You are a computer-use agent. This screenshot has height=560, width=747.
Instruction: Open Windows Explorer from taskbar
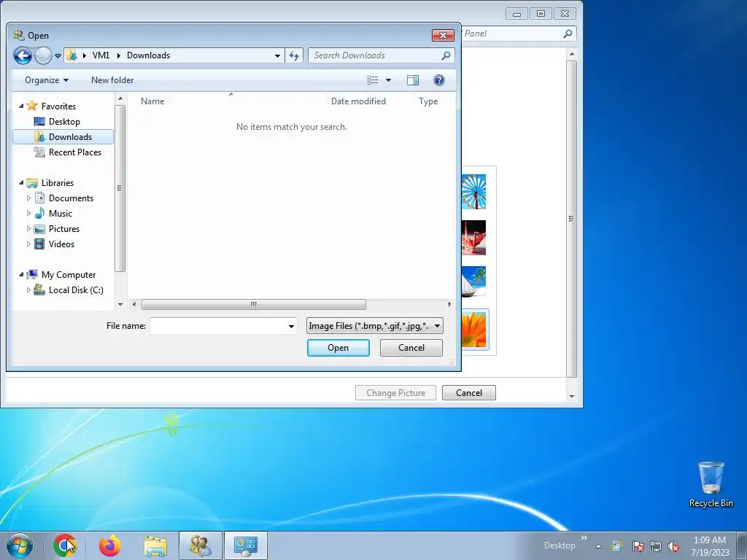coord(155,546)
